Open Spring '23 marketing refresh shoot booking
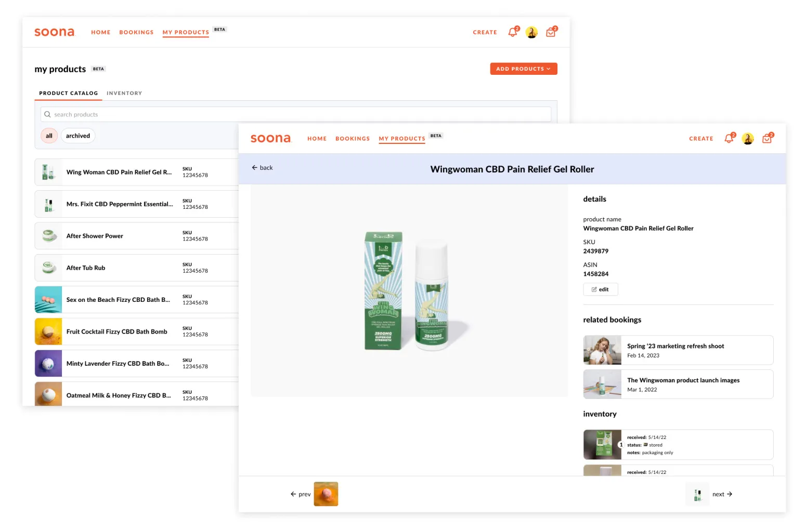806x532 pixels. point(678,350)
